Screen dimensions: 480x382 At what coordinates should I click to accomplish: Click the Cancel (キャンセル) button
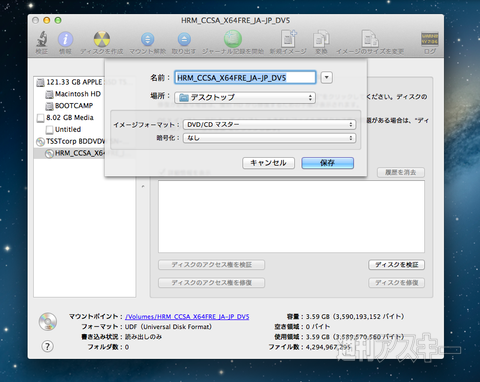pos(268,163)
